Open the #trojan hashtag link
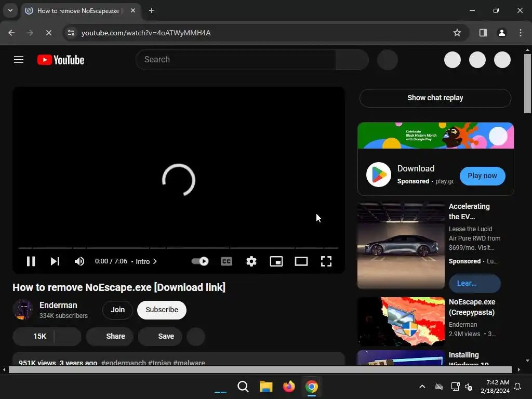 pos(159,363)
